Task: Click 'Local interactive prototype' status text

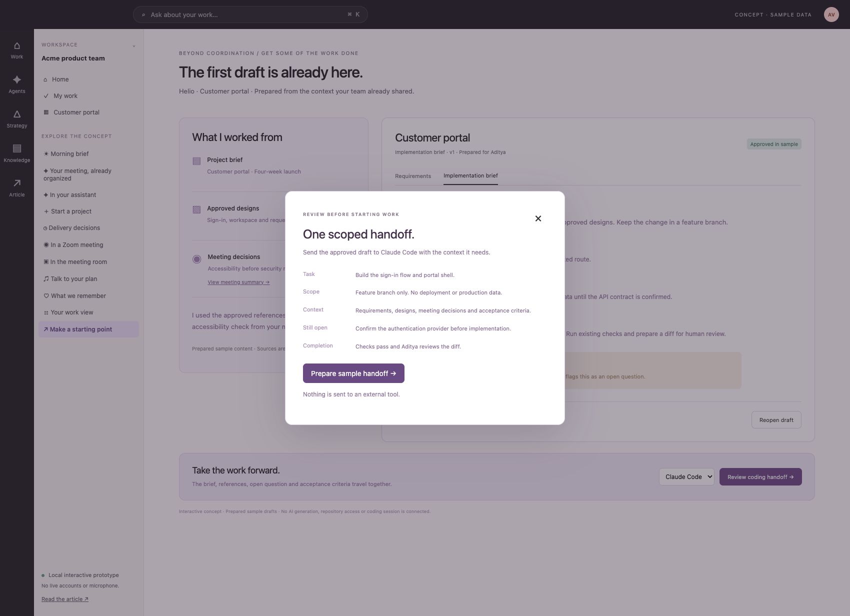Action: pyautogui.click(x=83, y=575)
